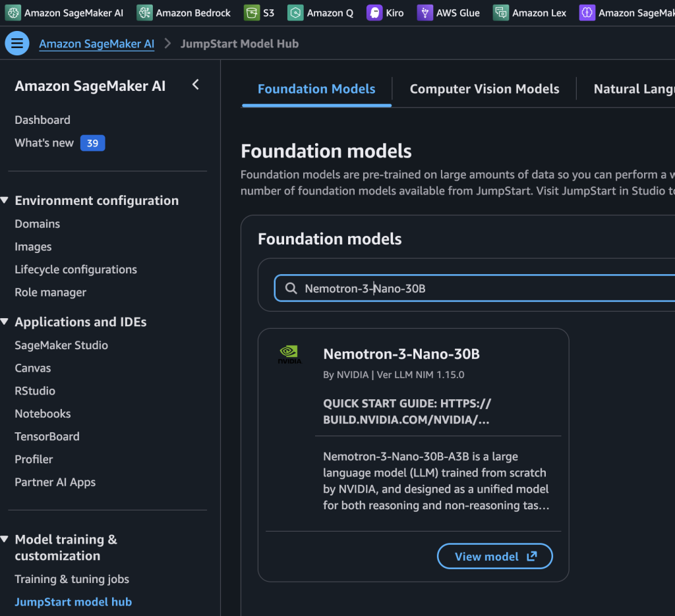Select the Foundation Models tab
This screenshot has width=675, height=616.
tap(316, 89)
